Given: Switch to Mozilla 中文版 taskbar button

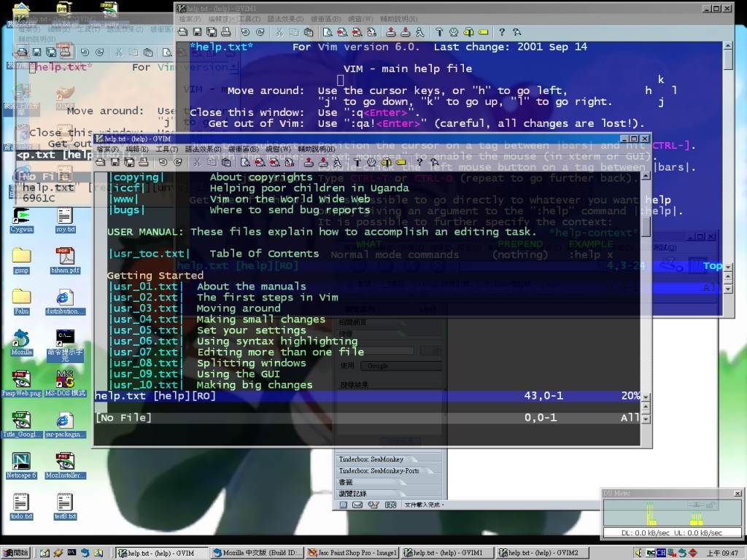Looking at the screenshot, I should (x=258, y=553).
